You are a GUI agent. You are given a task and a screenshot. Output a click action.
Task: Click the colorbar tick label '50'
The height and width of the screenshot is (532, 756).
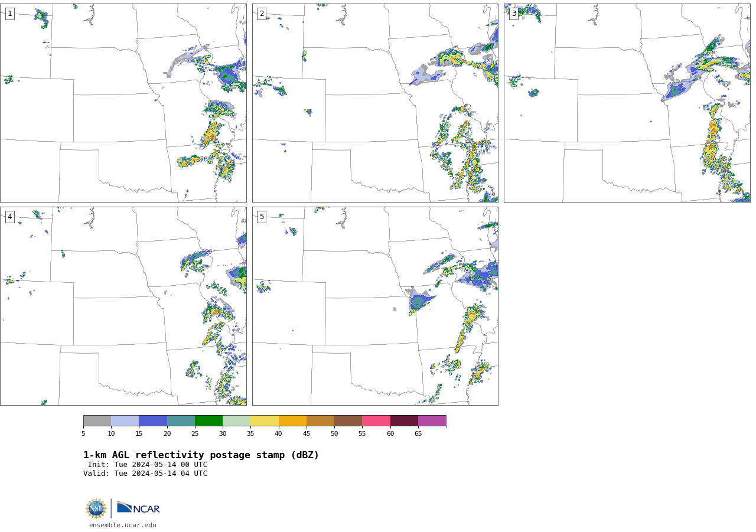tap(334, 434)
